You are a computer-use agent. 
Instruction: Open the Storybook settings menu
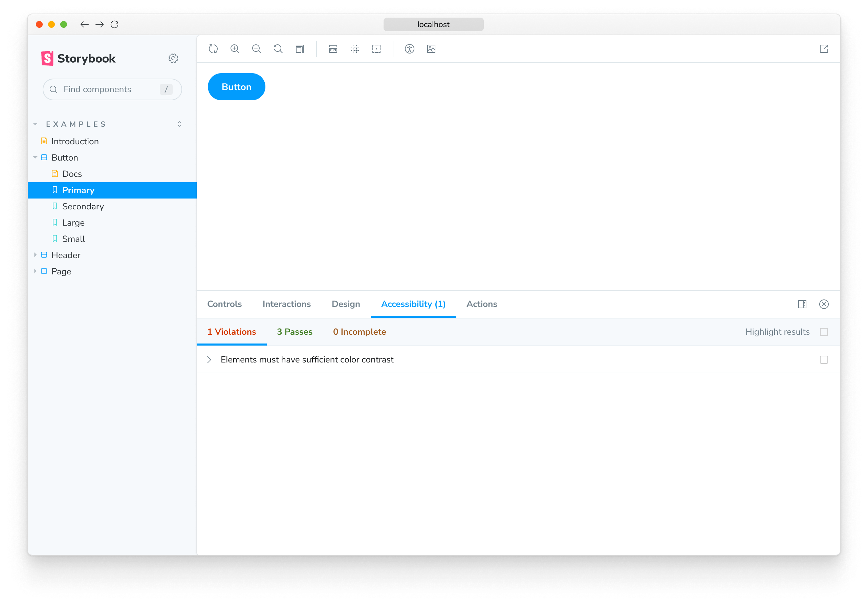(173, 58)
